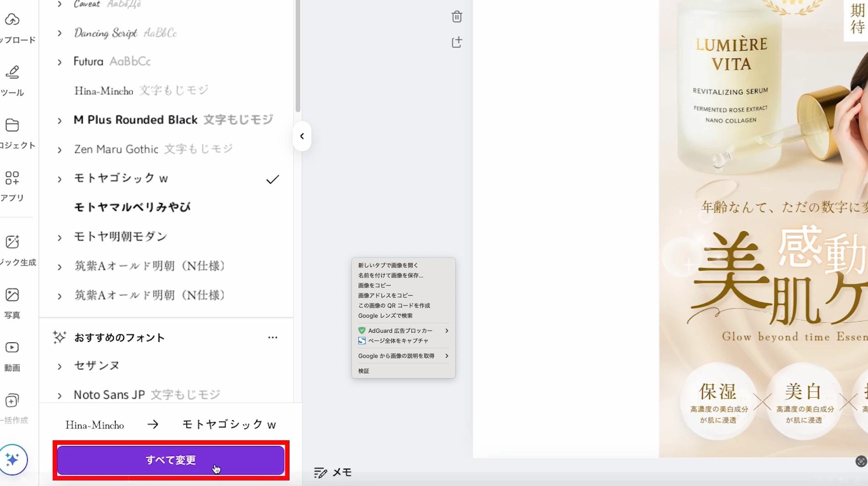
Task: Select Google レンズで検索 in the menu
Action: (x=385, y=315)
